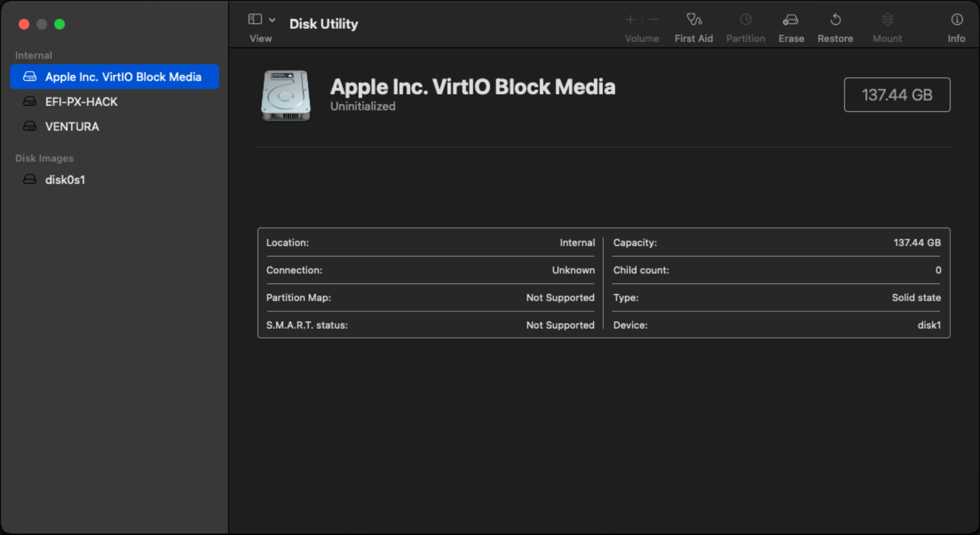Click the main Apple Inc. VirtIO Block Media heading
Screen dimensions: 980x535
(x=473, y=87)
